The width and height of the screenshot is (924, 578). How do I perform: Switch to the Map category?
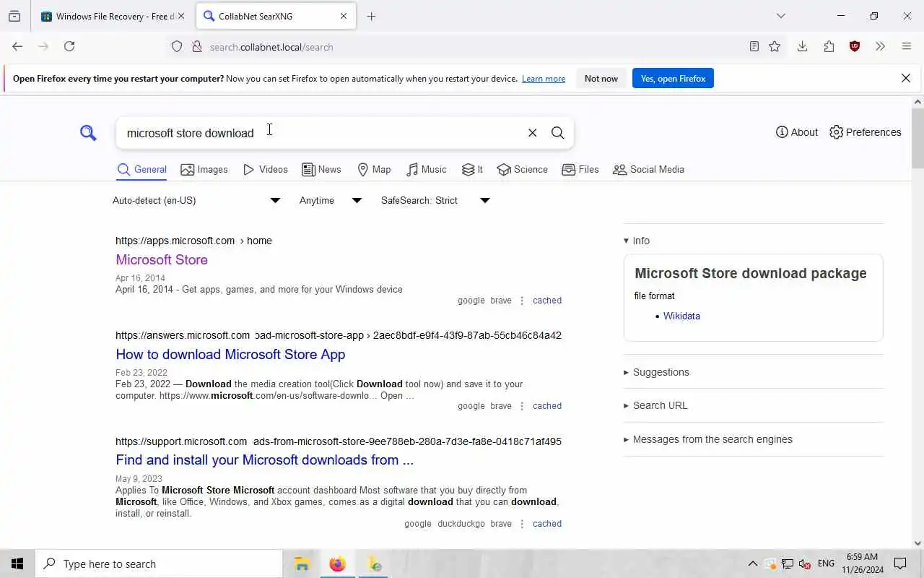pyautogui.click(x=374, y=169)
